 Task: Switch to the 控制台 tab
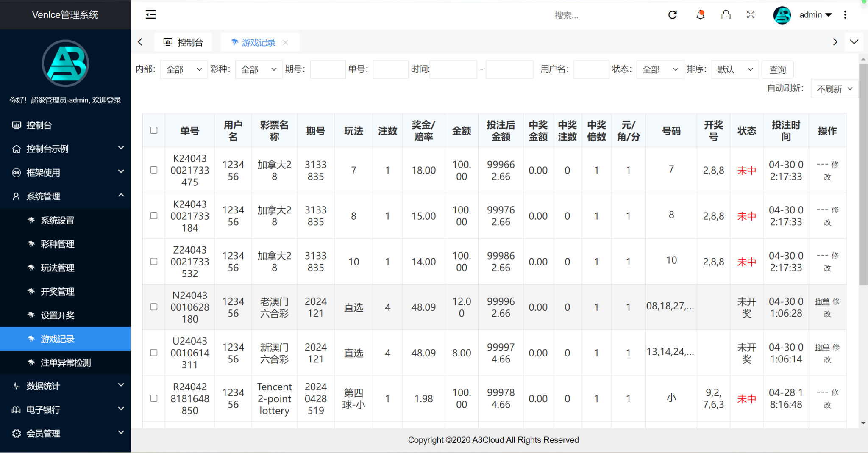pyautogui.click(x=183, y=42)
